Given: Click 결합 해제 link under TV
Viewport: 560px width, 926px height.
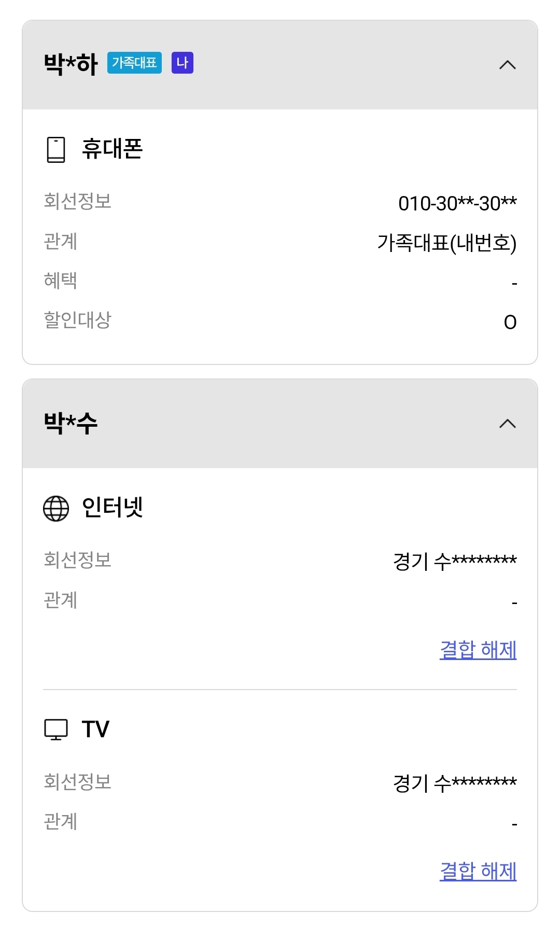Looking at the screenshot, I should tap(478, 871).
